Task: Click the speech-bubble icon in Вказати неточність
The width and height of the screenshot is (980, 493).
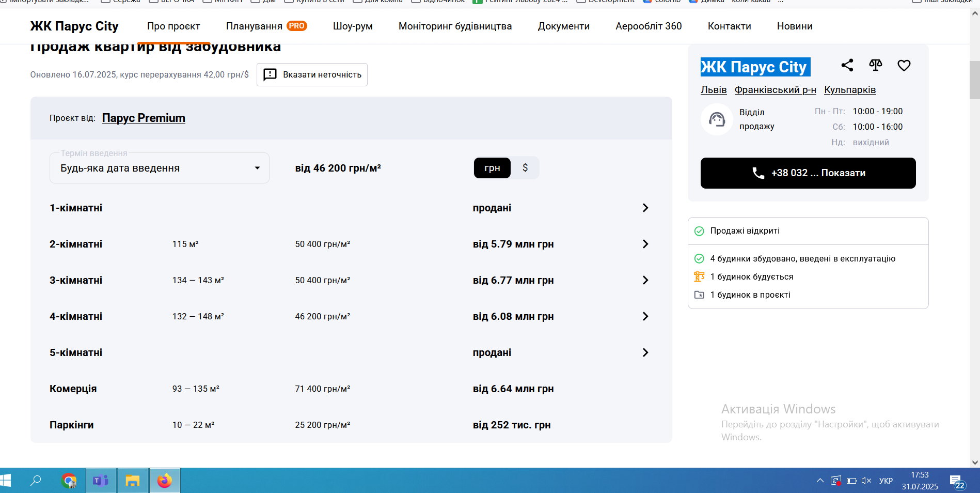Action: [270, 74]
